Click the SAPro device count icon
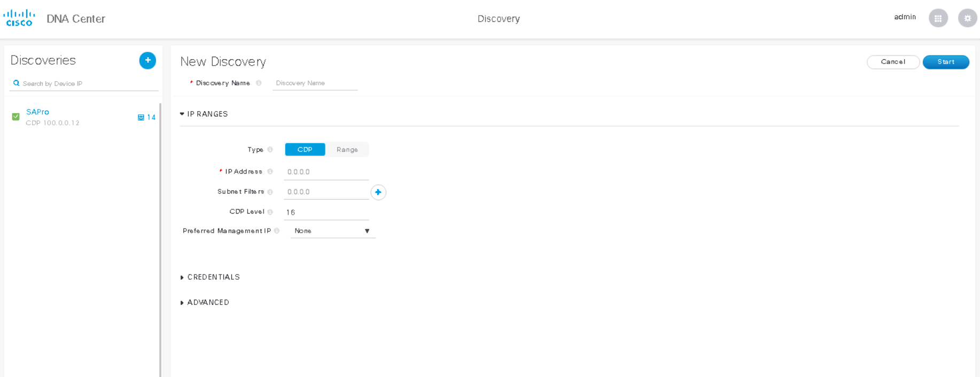This screenshot has height=377, width=980. click(x=141, y=117)
